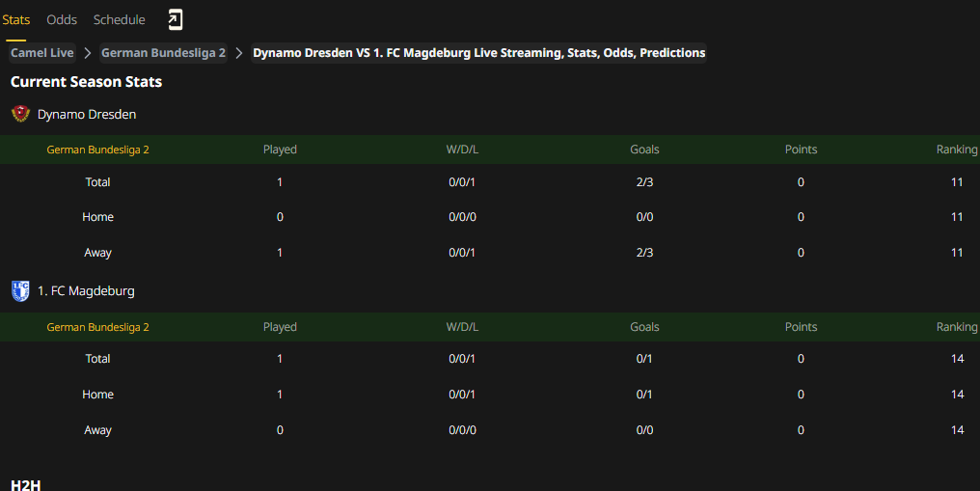Open the Stats tab
980x491 pixels.
coord(15,20)
